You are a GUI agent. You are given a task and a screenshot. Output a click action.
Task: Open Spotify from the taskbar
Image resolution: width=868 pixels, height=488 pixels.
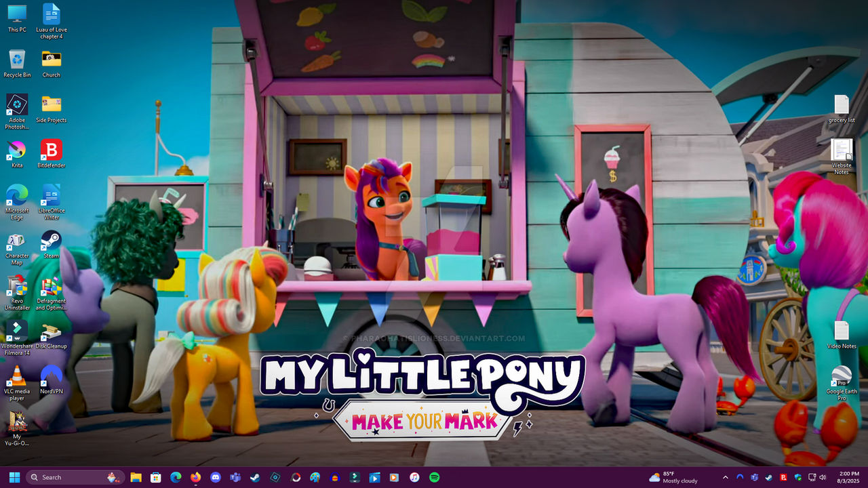coord(434,477)
